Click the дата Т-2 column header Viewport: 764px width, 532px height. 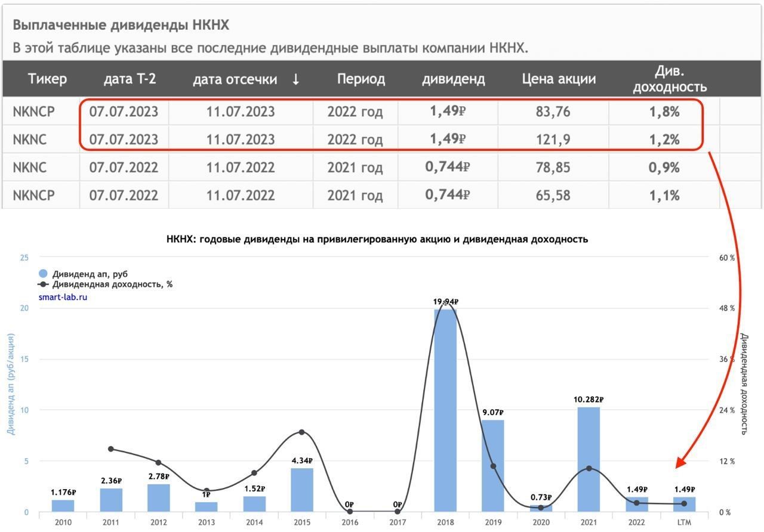coord(130,79)
